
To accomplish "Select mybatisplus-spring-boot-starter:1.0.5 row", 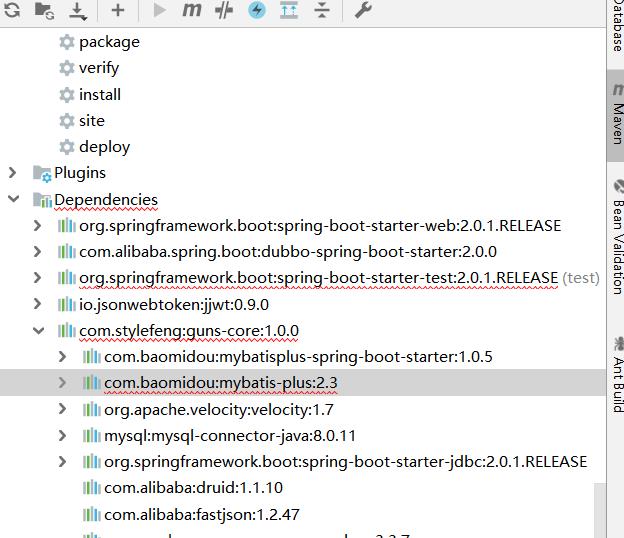I will pos(302,357).
